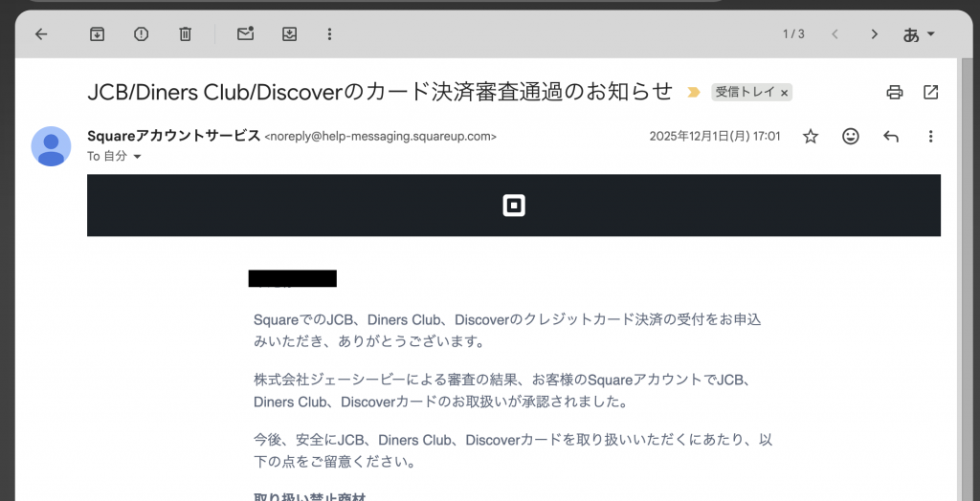This screenshot has height=501, width=980.
Task: Click the tray-arrow icon next to mark unread
Action: pyautogui.click(x=289, y=34)
